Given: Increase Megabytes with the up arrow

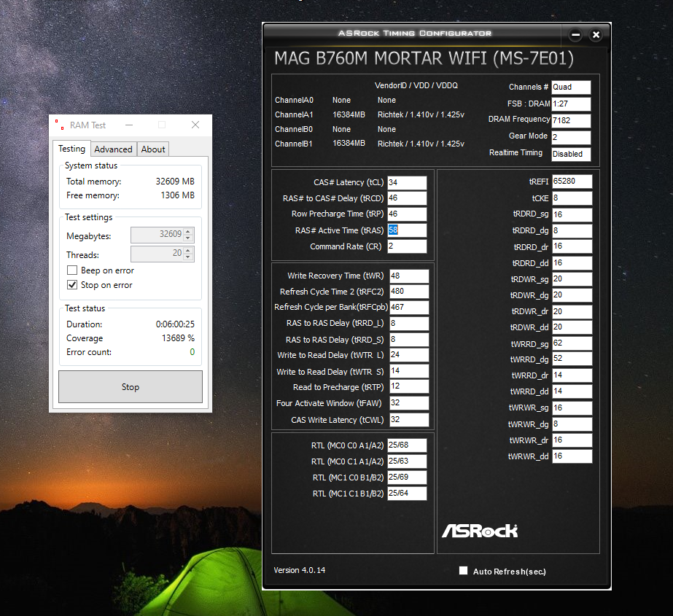Looking at the screenshot, I should pos(188,232).
